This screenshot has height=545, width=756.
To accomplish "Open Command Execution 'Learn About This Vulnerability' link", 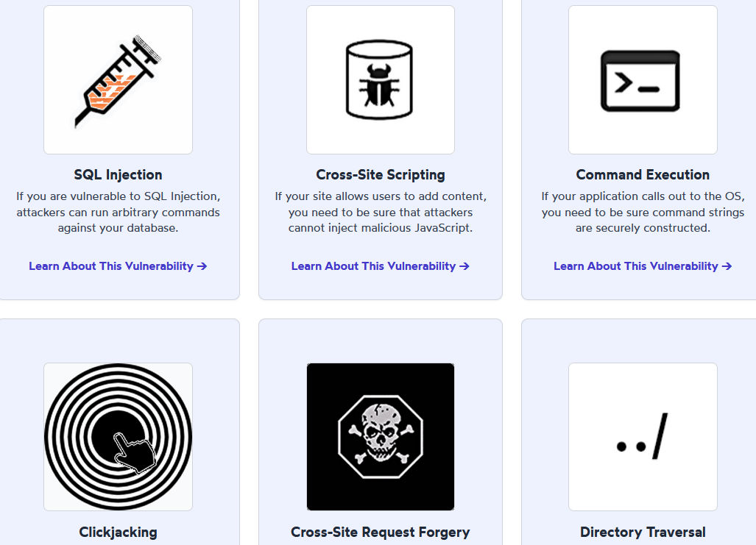I will [x=643, y=266].
